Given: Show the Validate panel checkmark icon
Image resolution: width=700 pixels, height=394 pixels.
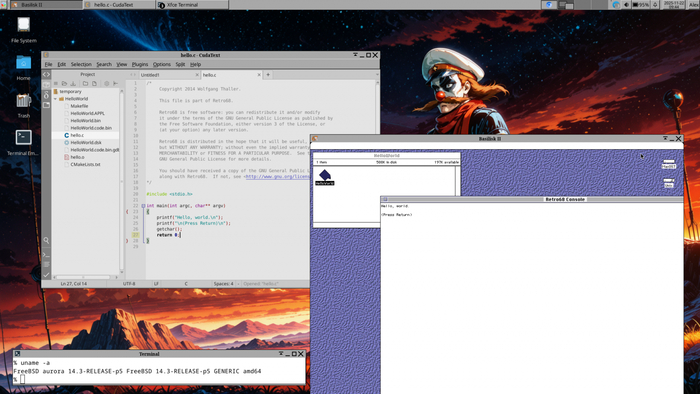Looking at the screenshot, I should tap(46, 275).
